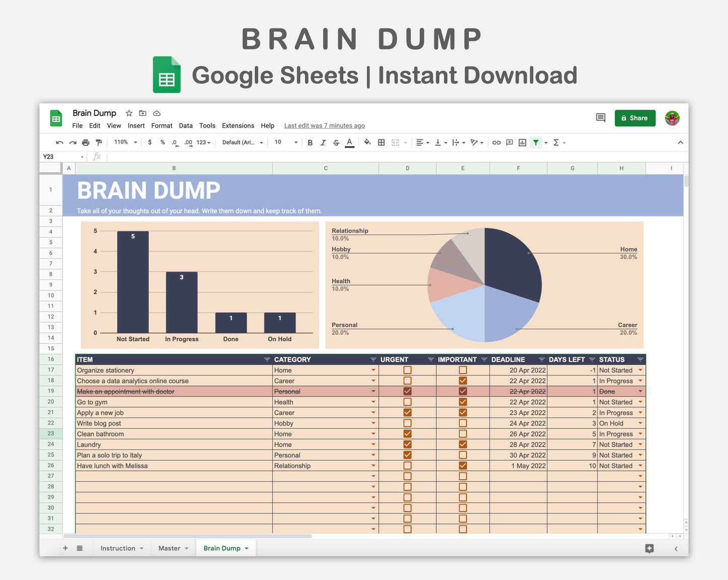Open version history via last edit link

coord(324,125)
